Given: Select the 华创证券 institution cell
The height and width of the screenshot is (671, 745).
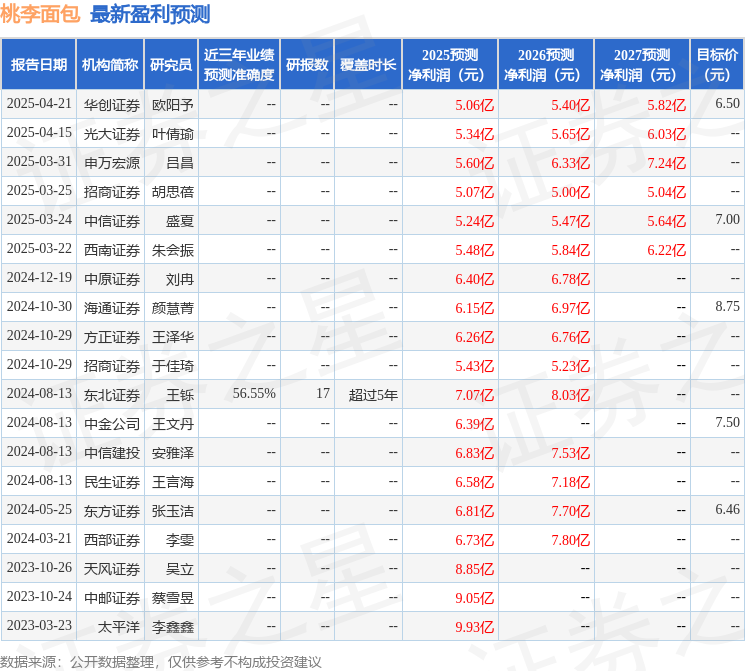Looking at the screenshot, I should (x=112, y=105).
